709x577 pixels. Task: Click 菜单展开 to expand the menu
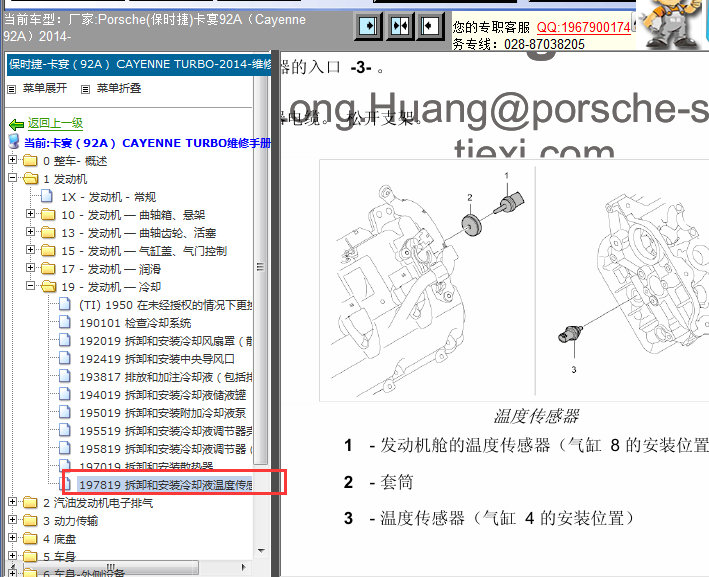point(45,88)
